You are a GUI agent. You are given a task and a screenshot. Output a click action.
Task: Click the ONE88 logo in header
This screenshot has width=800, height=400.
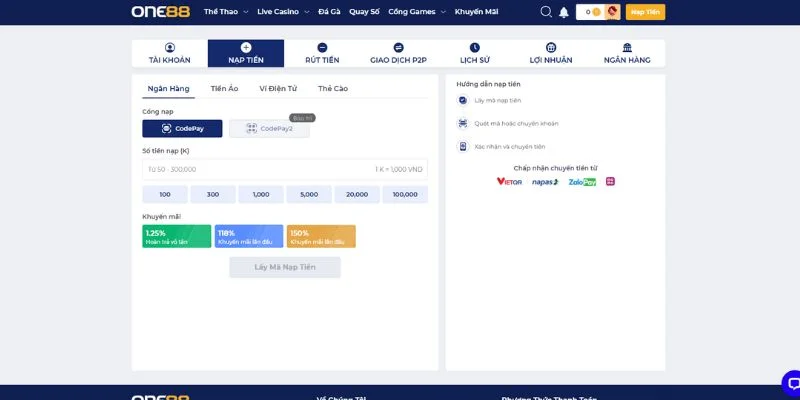point(161,12)
